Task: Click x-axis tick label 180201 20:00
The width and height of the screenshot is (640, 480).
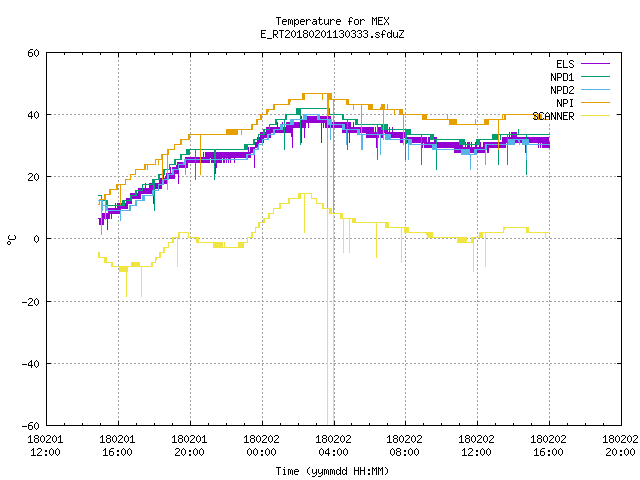Action: tap(189, 446)
